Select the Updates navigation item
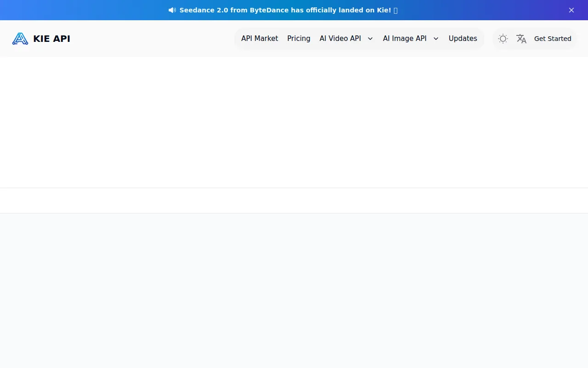 click(x=463, y=39)
